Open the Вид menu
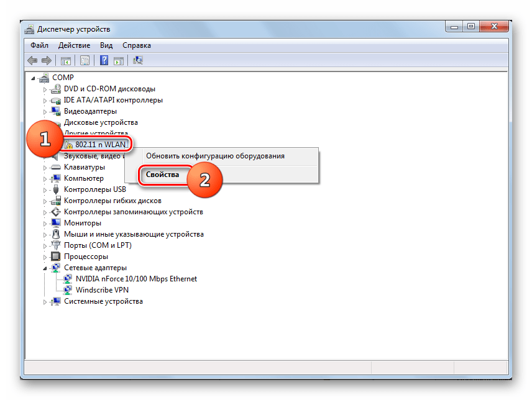Viewport: 532px width, 400px height. click(106, 45)
